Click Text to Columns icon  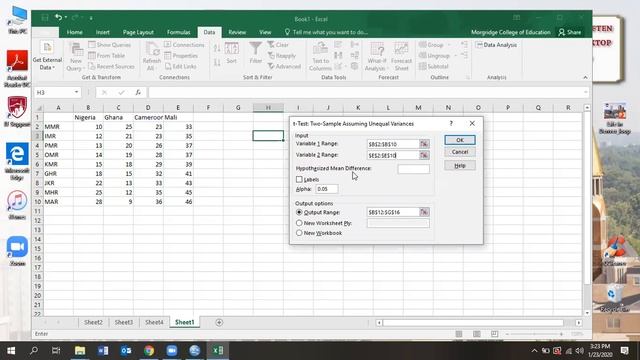click(x=320, y=49)
